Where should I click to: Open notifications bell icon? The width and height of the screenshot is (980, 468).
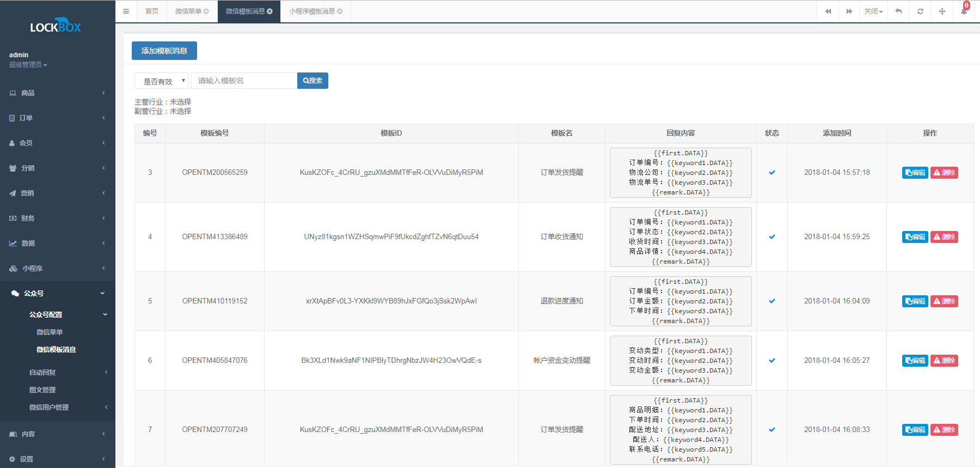click(964, 11)
